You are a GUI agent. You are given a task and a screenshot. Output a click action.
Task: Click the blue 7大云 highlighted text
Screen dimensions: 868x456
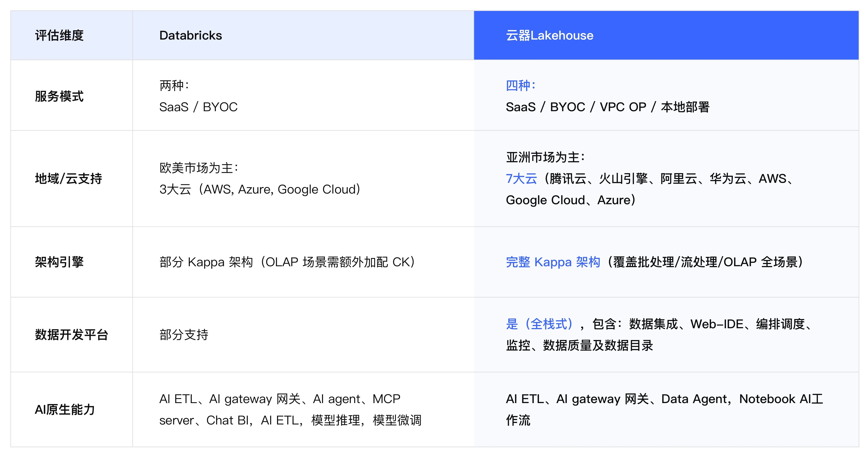(521, 179)
